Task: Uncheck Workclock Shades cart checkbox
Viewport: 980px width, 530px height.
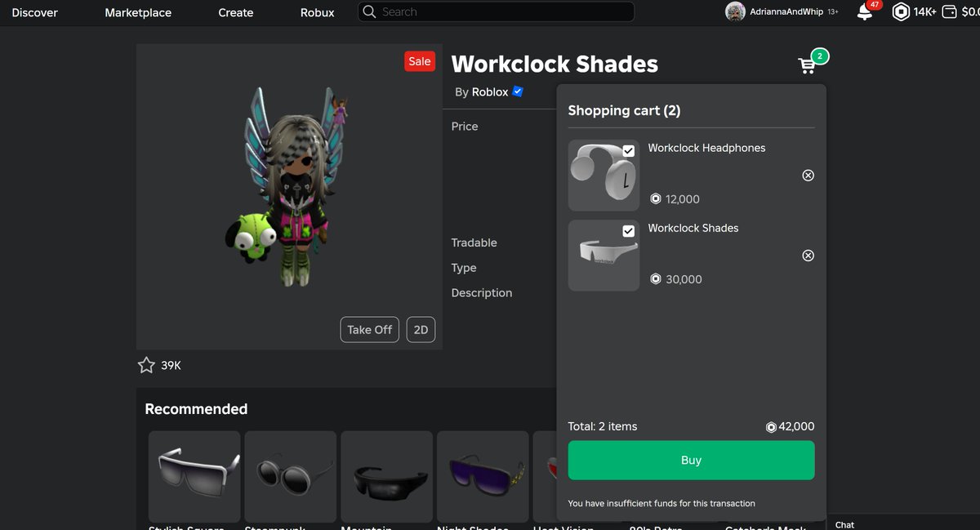Action: pos(628,231)
